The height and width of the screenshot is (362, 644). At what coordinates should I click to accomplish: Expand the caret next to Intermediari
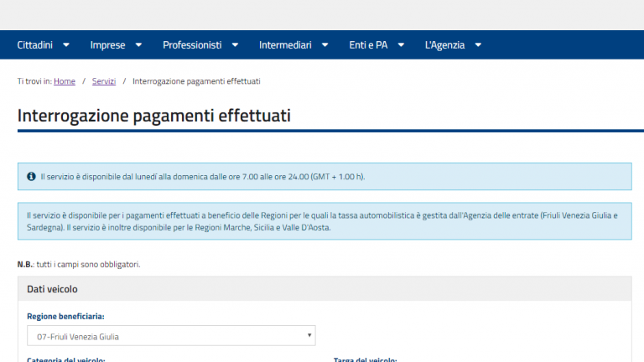coord(325,45)
